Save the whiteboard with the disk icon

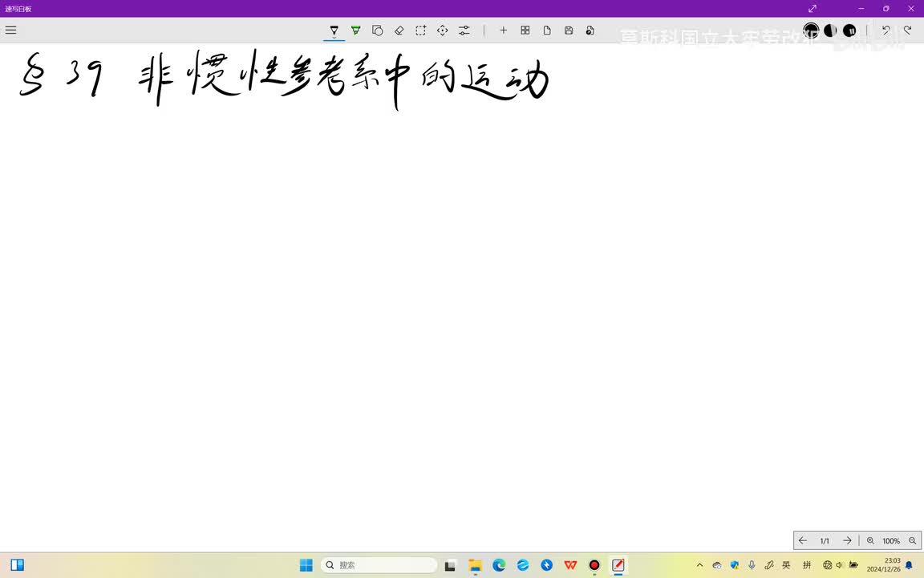(x=569, y=30)
